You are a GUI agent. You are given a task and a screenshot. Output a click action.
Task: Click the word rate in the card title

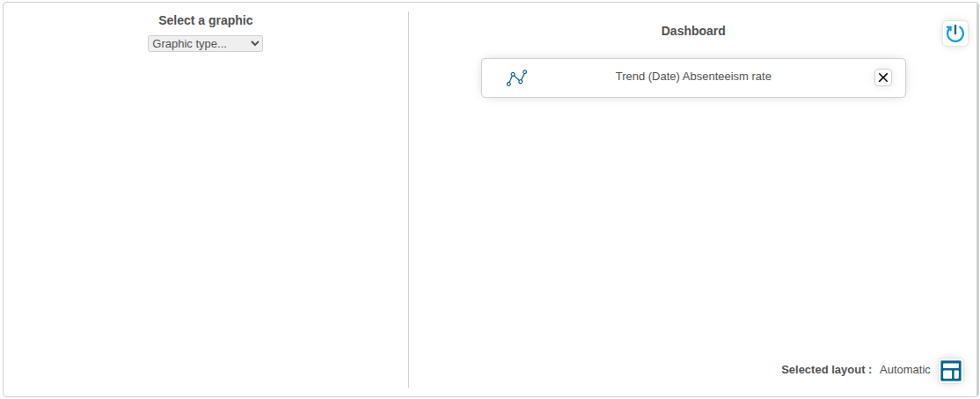click(x=760, y=77)
